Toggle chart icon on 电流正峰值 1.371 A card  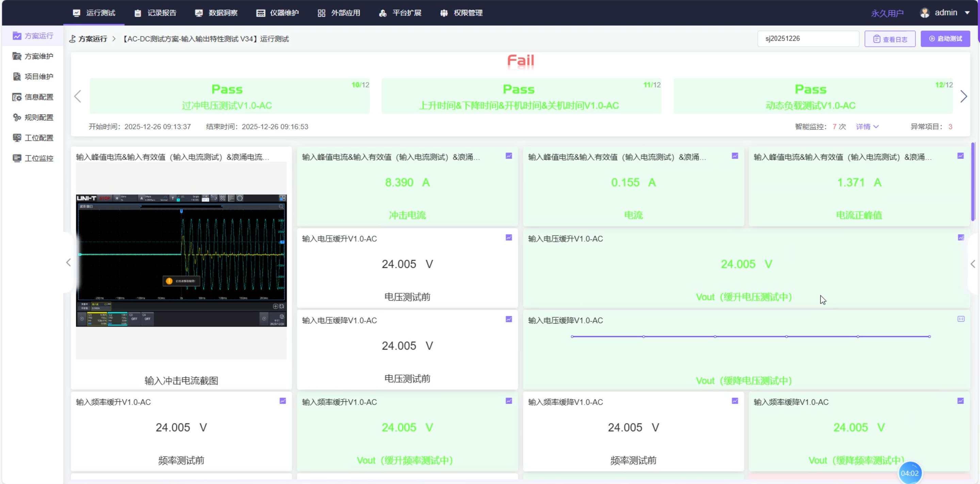click(x=960, y=156)
